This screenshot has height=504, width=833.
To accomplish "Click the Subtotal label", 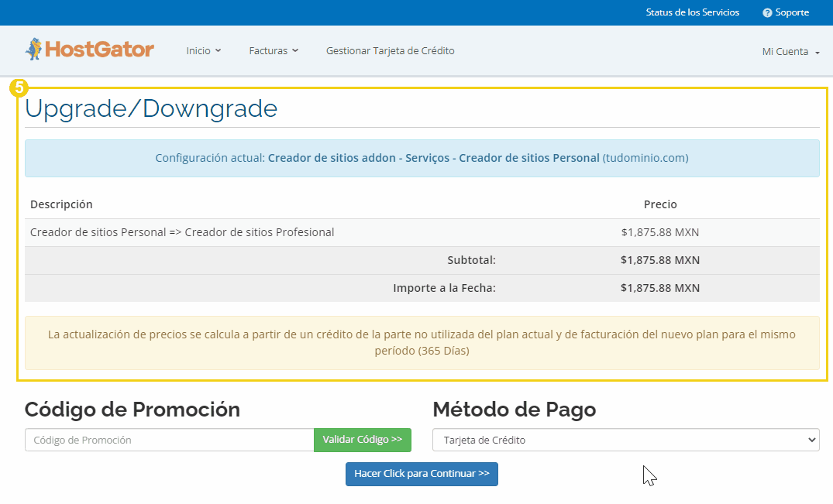I will (471, 260).
